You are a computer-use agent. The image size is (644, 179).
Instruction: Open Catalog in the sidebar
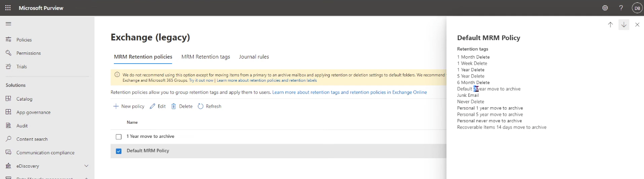point(24,99)
